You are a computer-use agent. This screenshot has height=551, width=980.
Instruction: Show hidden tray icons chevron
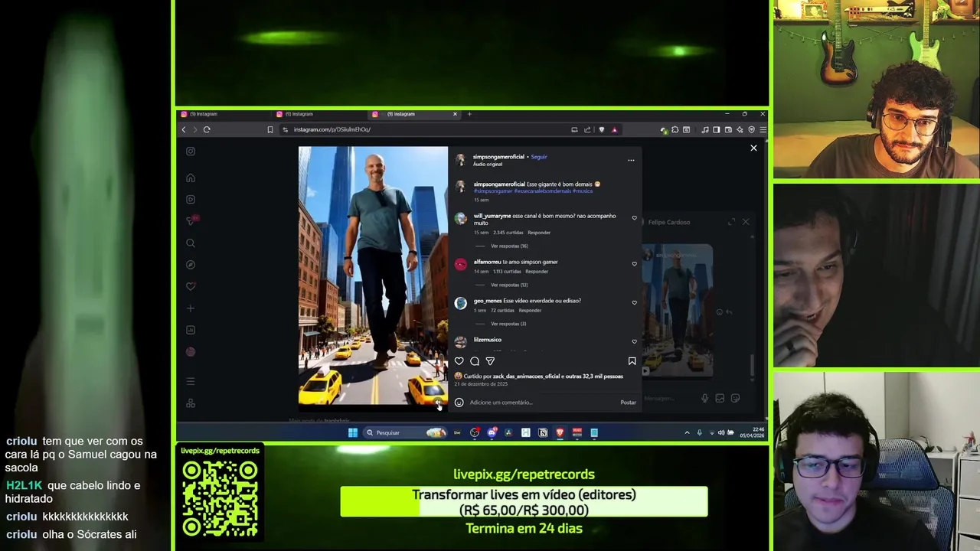tap(687, 432)
